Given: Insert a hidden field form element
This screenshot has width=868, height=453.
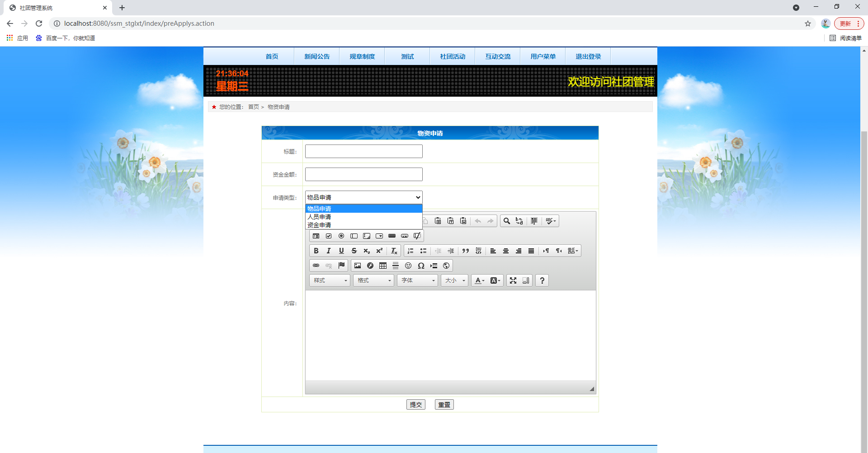Looking at the screenshot, I should 417,236.
